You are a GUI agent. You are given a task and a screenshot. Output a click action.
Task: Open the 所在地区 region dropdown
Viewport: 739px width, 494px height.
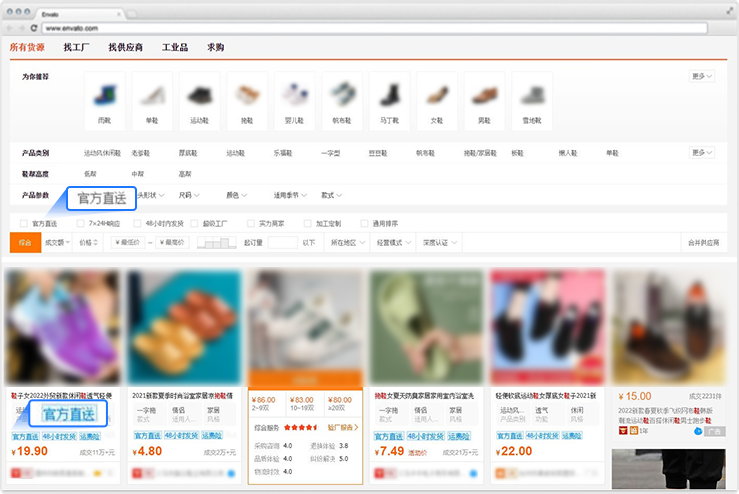tap(348, 243)
